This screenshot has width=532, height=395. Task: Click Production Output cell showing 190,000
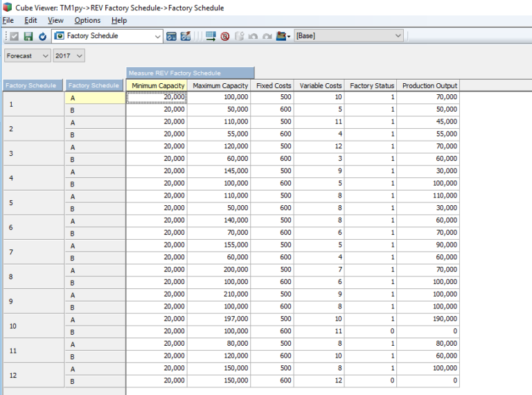tap(428, 319)
